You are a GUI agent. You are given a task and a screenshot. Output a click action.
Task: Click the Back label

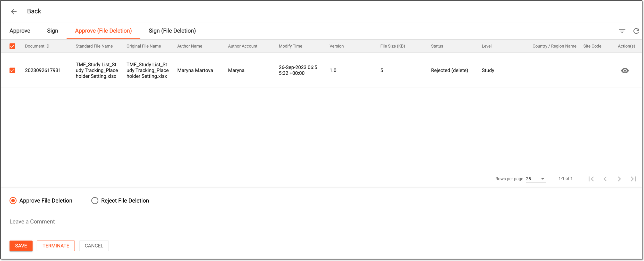[34, 11]
